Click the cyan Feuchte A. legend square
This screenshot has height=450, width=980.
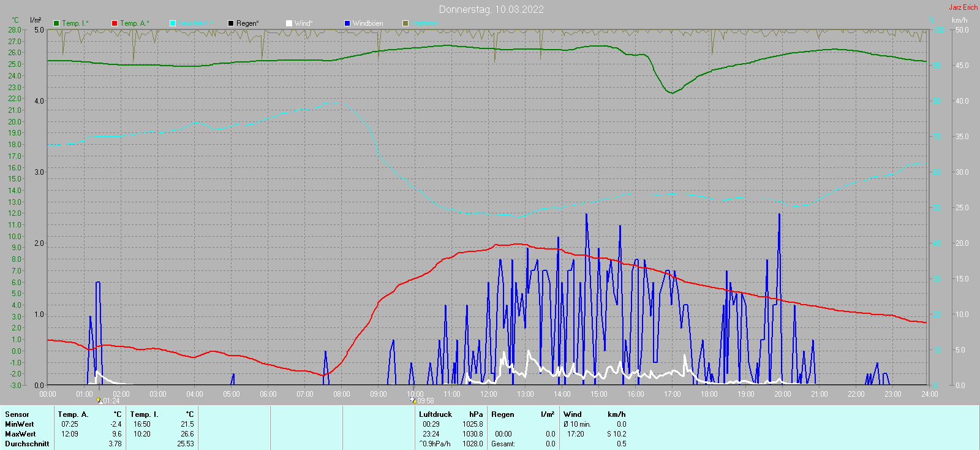(x=173, y=23)
